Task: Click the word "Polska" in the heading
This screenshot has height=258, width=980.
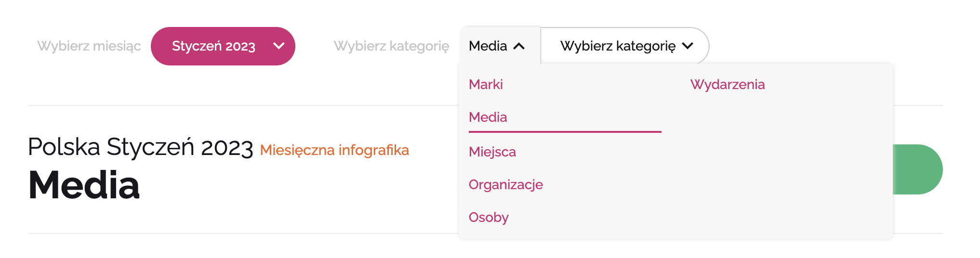Action: coord(64,147)
